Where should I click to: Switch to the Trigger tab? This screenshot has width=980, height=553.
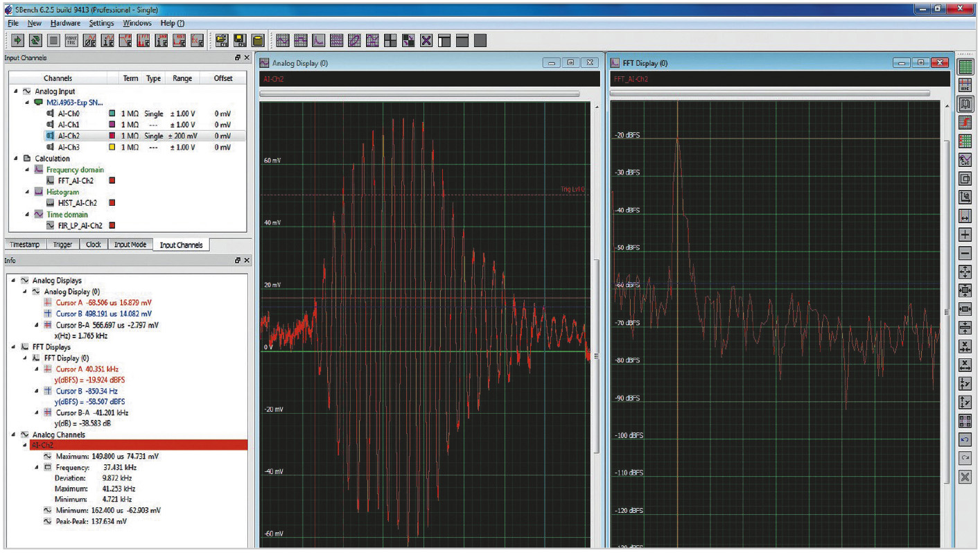(62, 245)
